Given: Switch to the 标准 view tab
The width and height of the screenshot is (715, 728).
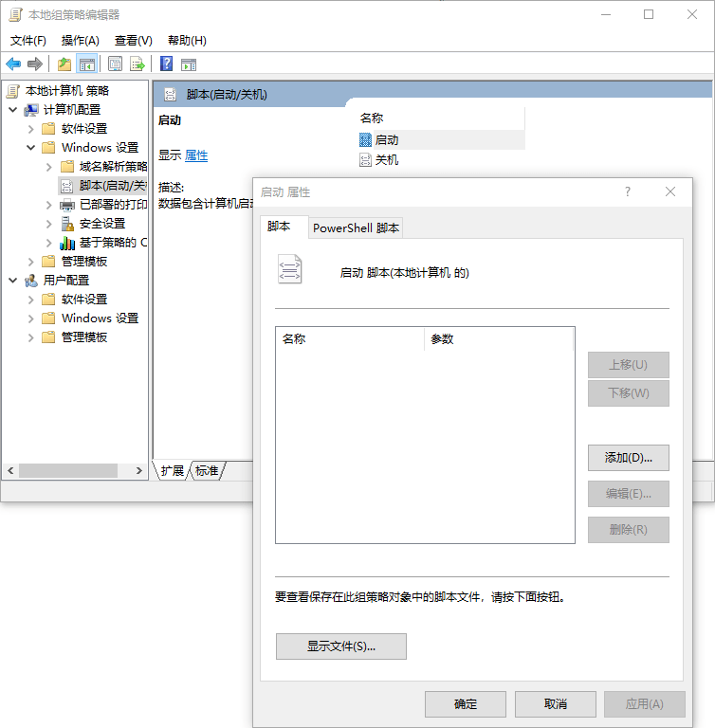Looking at the screenshot, I should 206,470.
